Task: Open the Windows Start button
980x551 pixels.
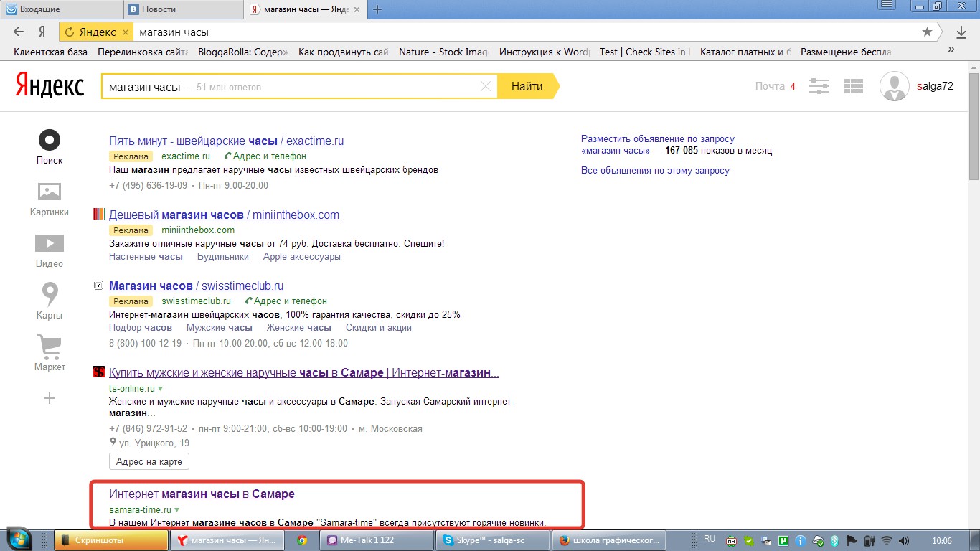Action: [19, 540]
